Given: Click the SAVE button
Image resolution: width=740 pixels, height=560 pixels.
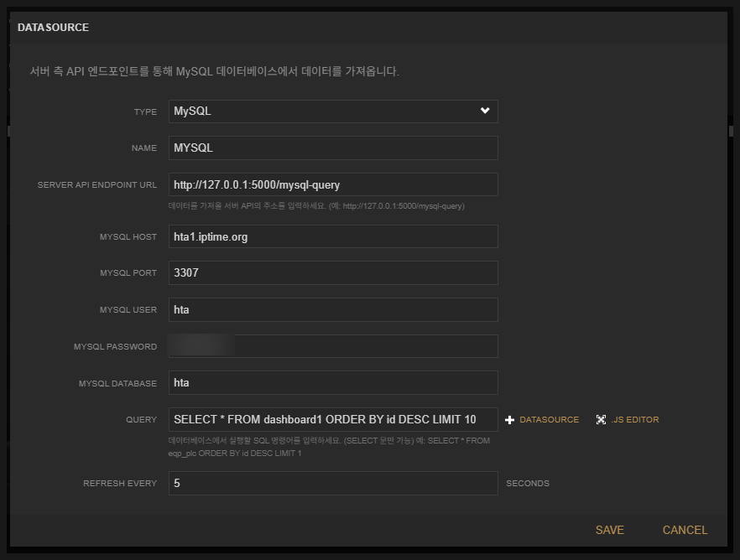Looking at the screenshot, I should coord(610,530).
